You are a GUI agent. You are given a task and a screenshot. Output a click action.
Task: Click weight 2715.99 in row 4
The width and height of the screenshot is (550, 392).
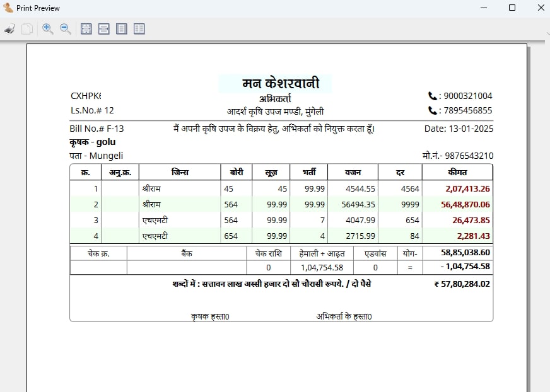click(x=360, y=236)
